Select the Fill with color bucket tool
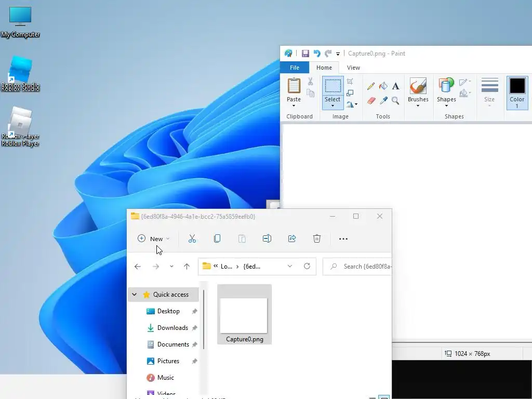The width and height of the screenshot is (532, 399). point(383,86)
